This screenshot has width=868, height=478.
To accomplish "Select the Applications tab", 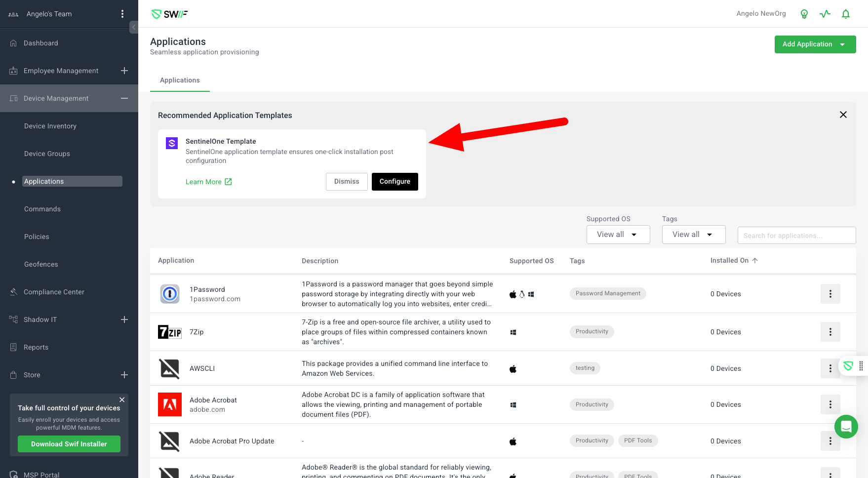I will click(x=180, y=80).
